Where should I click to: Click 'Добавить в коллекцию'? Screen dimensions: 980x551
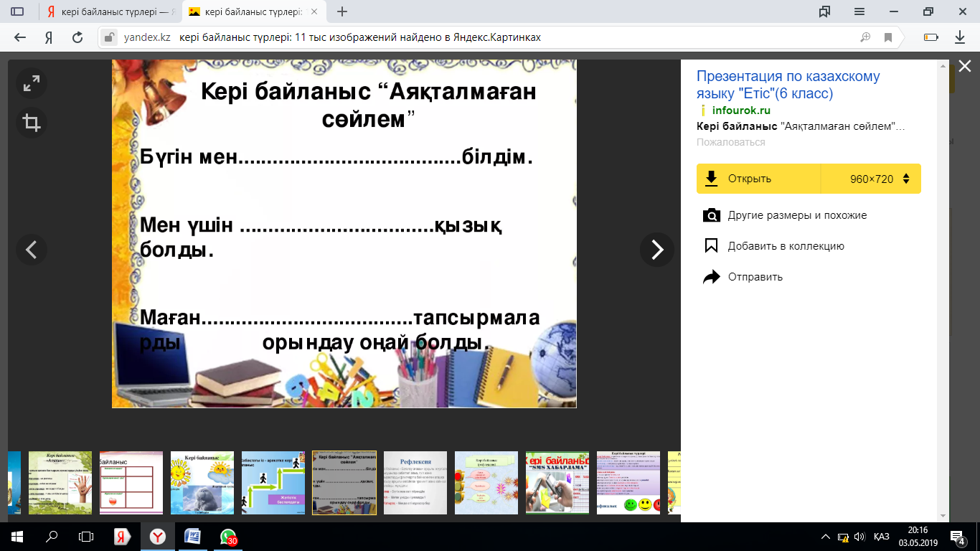point(773,246)
